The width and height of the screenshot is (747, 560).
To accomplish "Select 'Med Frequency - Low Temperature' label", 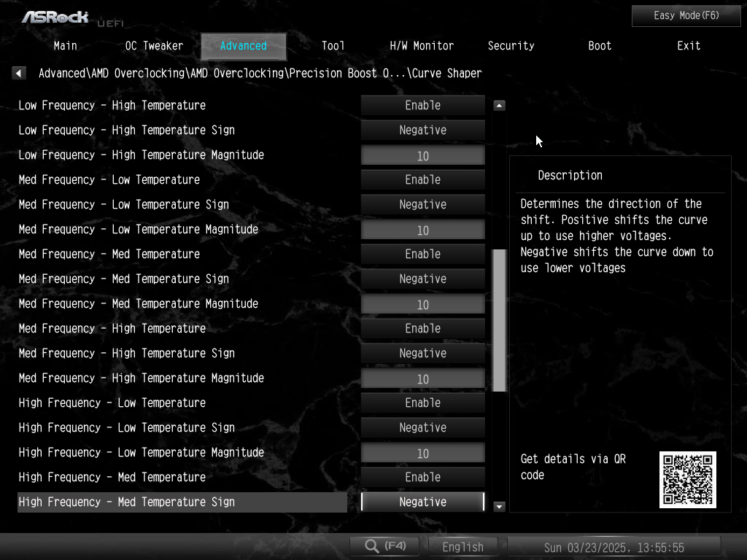I will click(109, 179).
